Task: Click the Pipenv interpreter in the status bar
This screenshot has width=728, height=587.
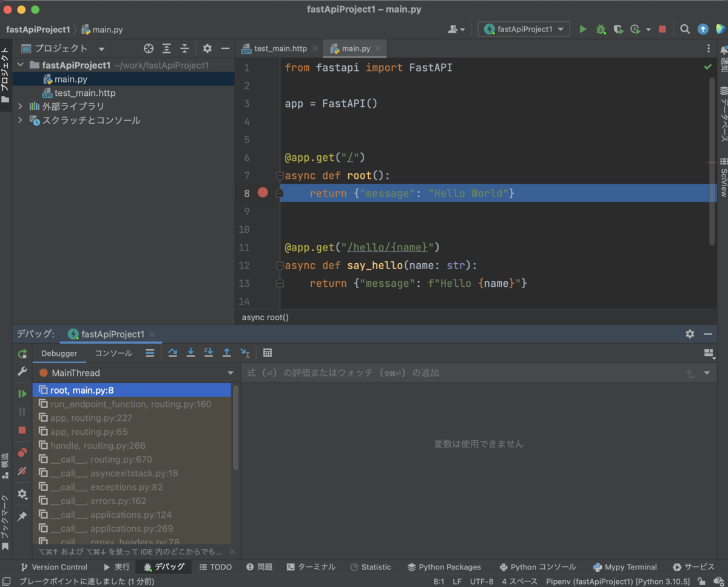Action: (x=618, y=582)
